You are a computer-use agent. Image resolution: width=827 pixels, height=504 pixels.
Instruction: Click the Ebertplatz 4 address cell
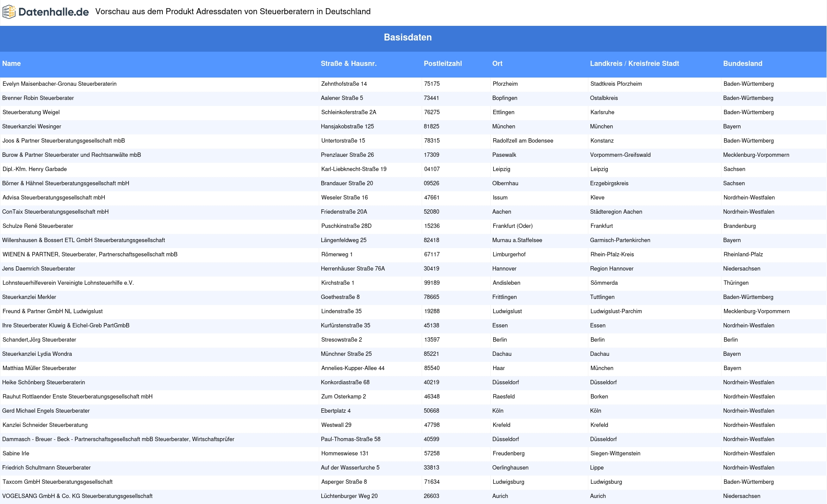336,411
